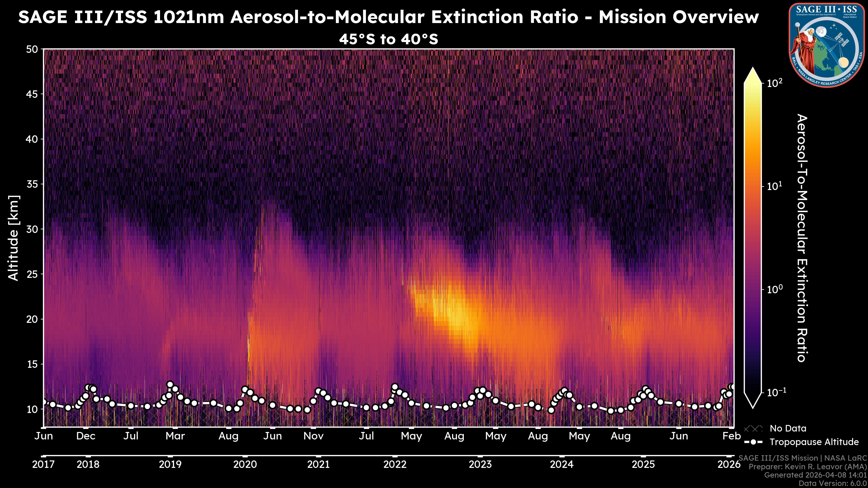
Task: Click the 2020 year label on the axis
Action: 245,465
